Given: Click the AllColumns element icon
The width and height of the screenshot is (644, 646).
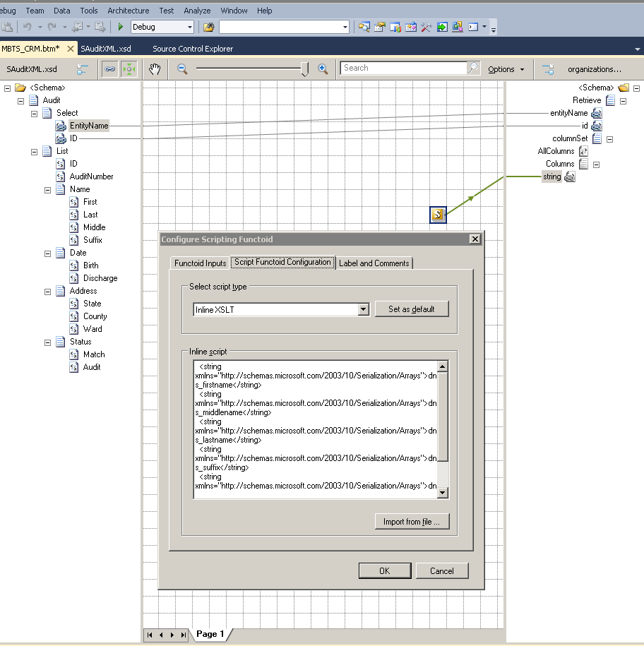Looking at the screenshot, I should click(x=583, y=151).
